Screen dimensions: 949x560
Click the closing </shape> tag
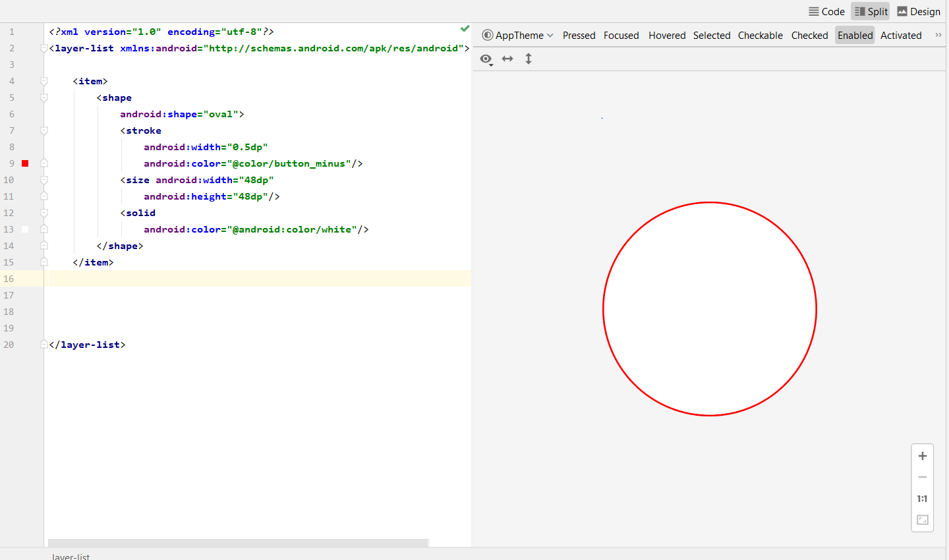tap(120, 246)
